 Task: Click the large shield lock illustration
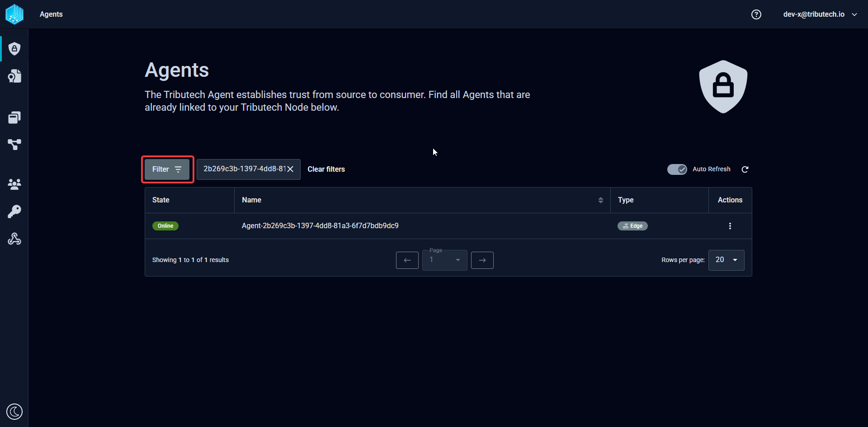723,87
